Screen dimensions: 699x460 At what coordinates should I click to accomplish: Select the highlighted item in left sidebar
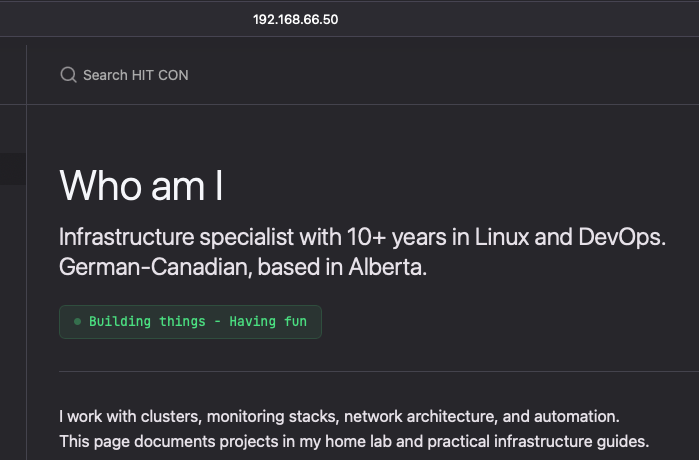coord(12,169)
